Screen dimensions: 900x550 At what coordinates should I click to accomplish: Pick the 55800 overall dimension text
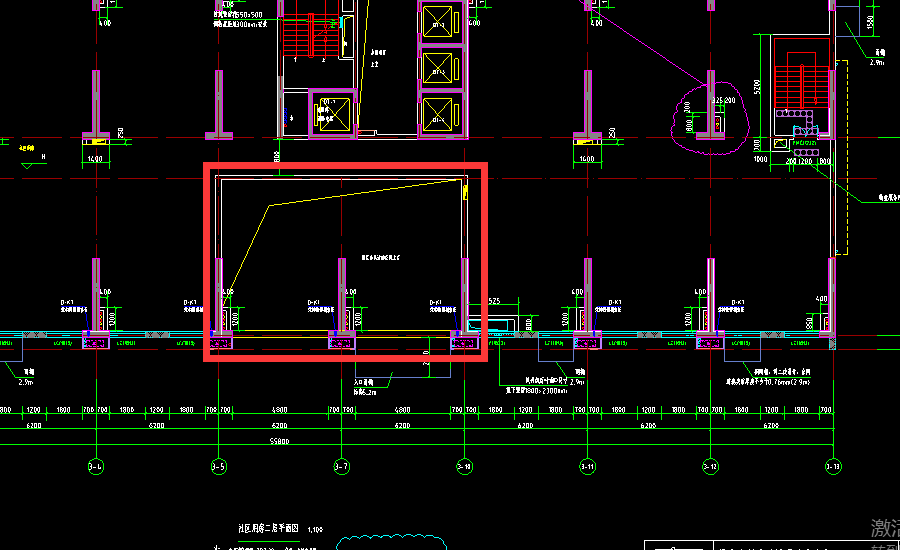coord(280,441)
